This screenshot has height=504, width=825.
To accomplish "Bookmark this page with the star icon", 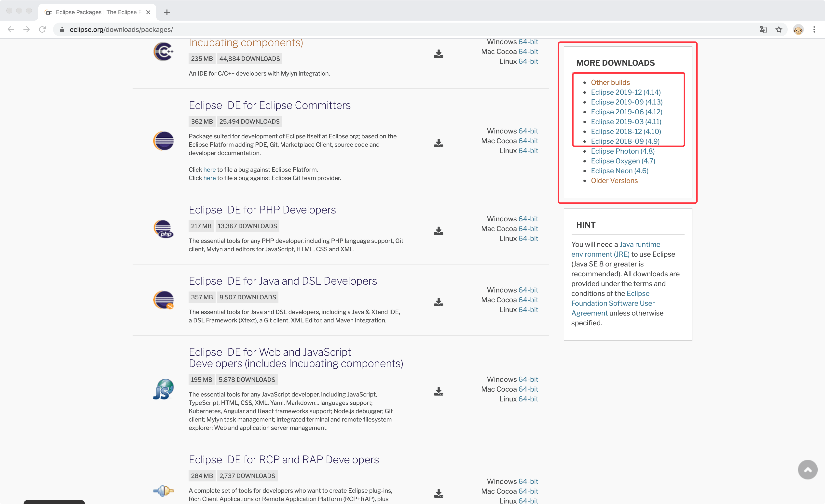I will tap(779, 29).
